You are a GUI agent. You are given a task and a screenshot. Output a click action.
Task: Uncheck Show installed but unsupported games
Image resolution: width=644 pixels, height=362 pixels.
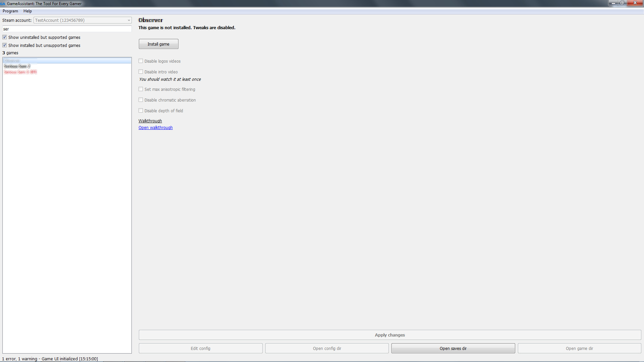[x=4, y=45]
